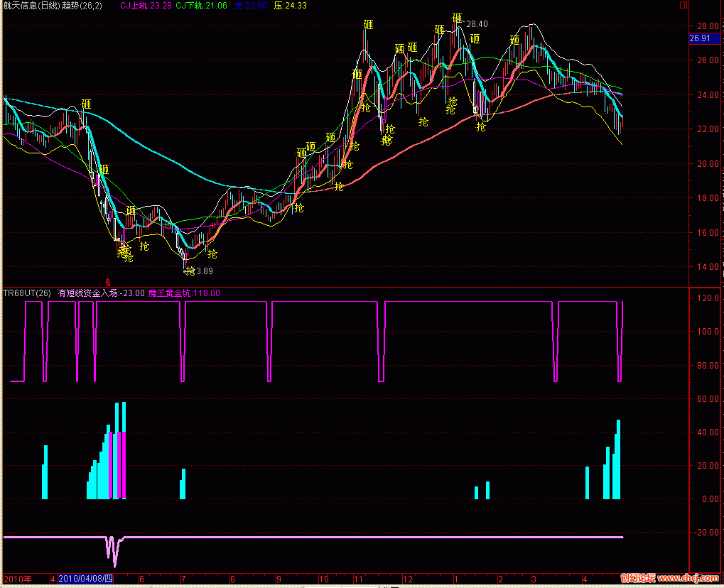Click the 14.00 price axis label
Image resolution: width=724 pixels, height=588 pixels.
pos(708,266)
